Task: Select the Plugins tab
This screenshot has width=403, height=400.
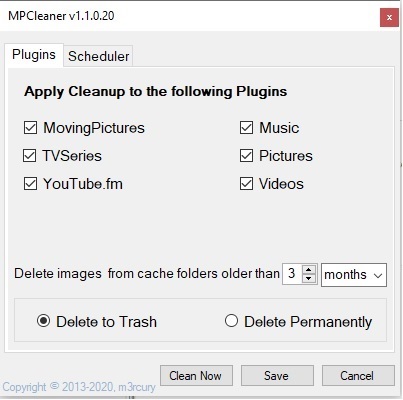Action: coord(34,55)
